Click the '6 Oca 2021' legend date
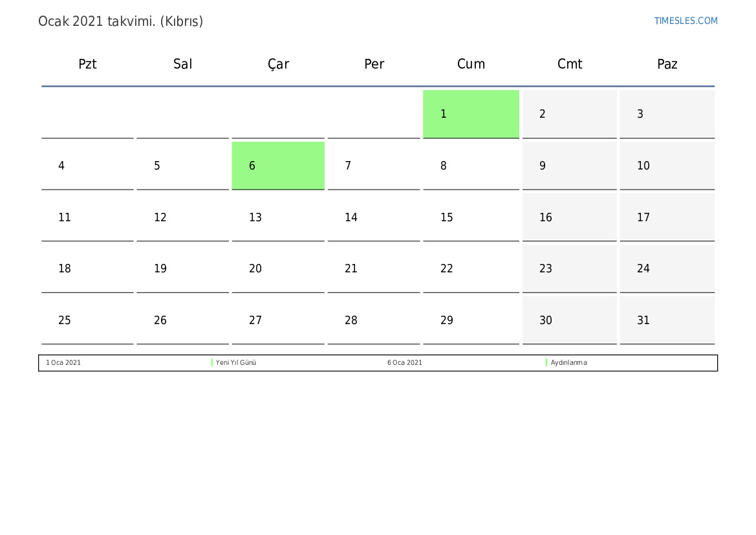Screen dimensions: 756x535 click(405, 363)
